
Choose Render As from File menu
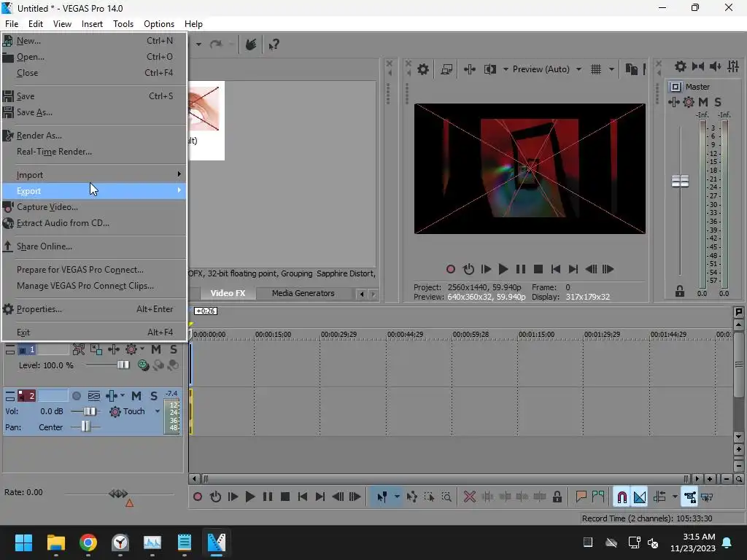[x=93, y=136]
